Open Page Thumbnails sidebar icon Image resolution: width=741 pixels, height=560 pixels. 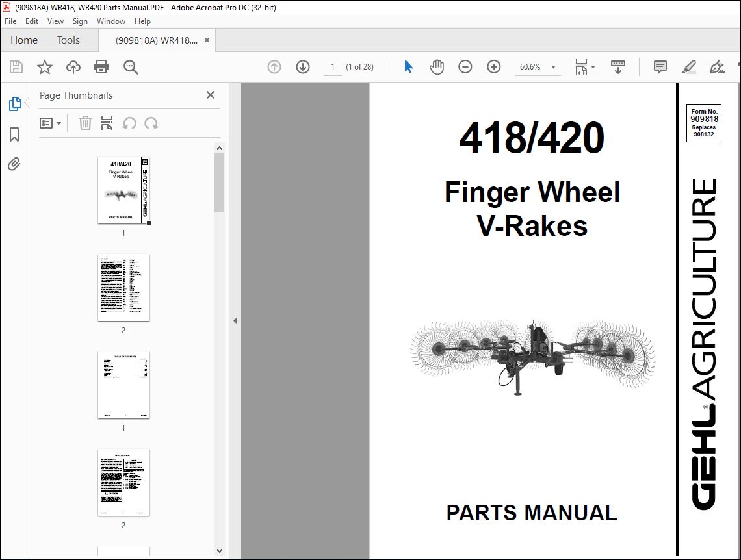point(15,104)
